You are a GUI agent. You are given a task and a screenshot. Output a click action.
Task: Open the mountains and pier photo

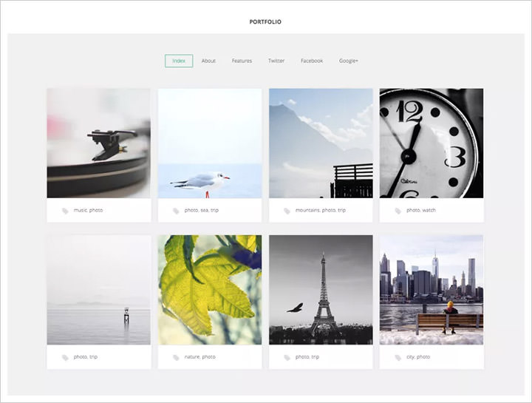coord(321,143)
